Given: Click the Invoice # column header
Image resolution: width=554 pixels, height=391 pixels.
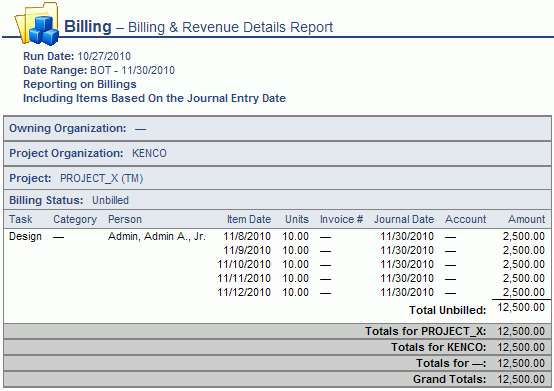Looking at the screenshot, I should [341, 219].
